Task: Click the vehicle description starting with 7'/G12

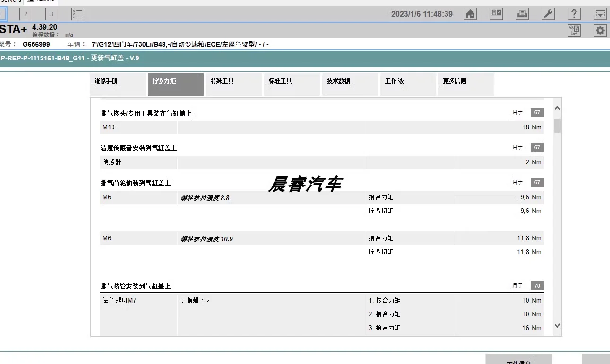Action: click(180, 44)
